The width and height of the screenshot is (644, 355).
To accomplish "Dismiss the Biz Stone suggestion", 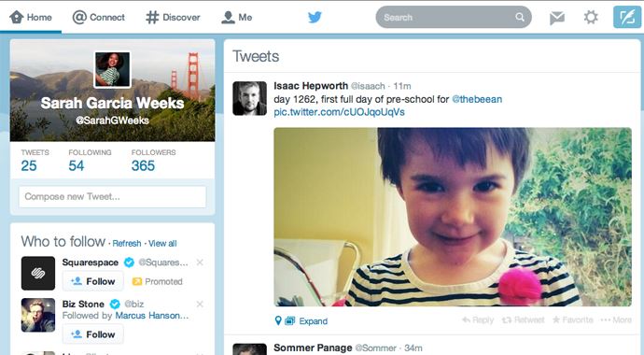I will pyautogui.click(x=200, y=304).
